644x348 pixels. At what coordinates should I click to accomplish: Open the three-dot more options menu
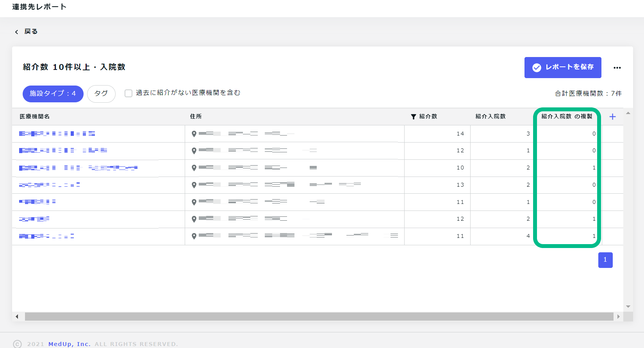(617, 68)
